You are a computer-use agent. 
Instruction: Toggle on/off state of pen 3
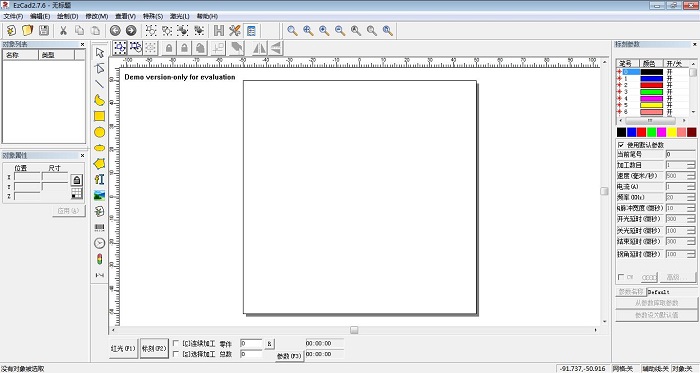[670, 92]
